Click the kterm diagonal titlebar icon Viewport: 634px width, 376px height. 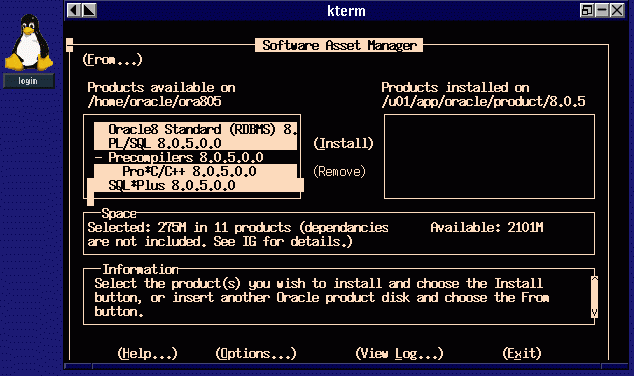[x=89, y=10]
